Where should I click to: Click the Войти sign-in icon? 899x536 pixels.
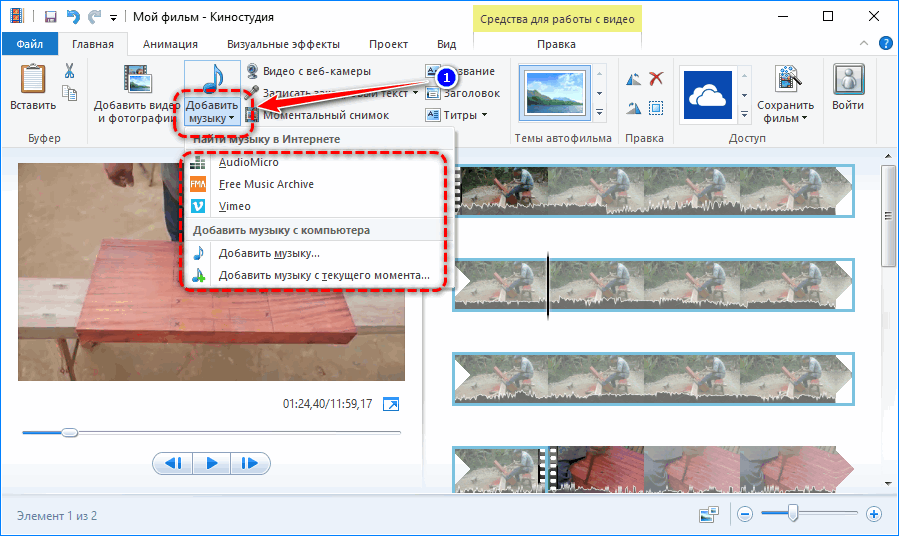848,79
